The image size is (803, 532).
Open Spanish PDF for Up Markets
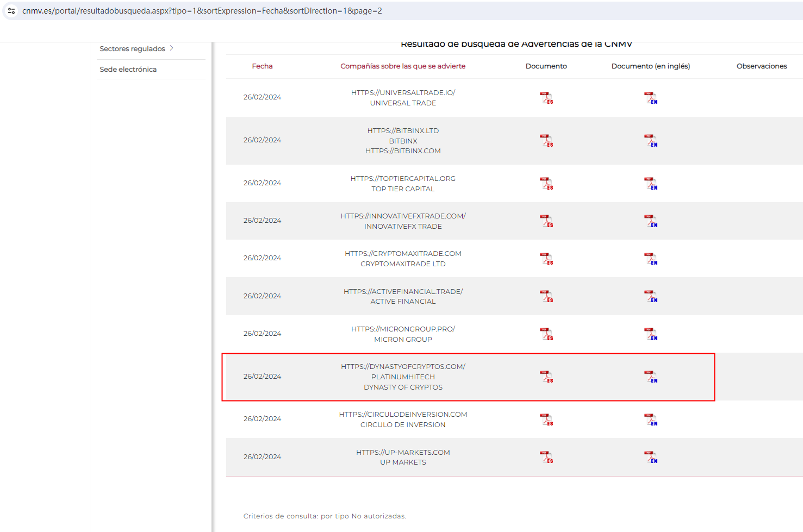point(546,457)
